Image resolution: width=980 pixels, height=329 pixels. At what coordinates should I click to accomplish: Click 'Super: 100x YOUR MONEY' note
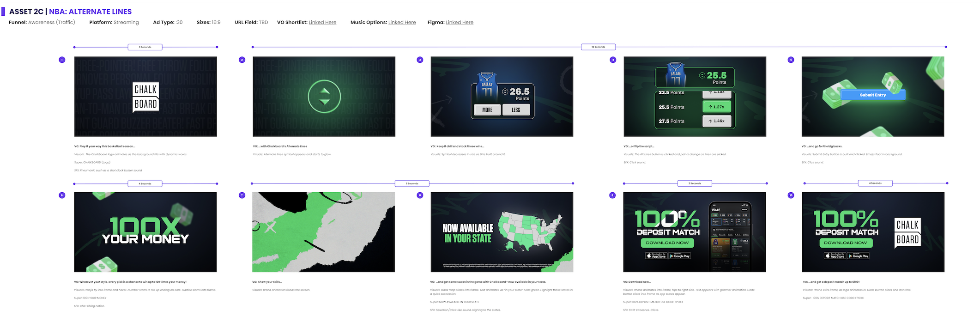point(90,298)
